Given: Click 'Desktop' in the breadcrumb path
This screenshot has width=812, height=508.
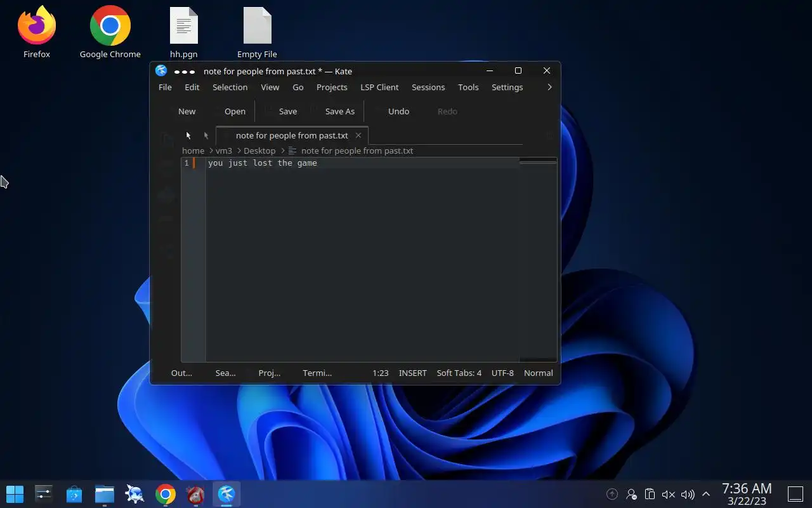Looking at the screenshot, I should point(259,150).
